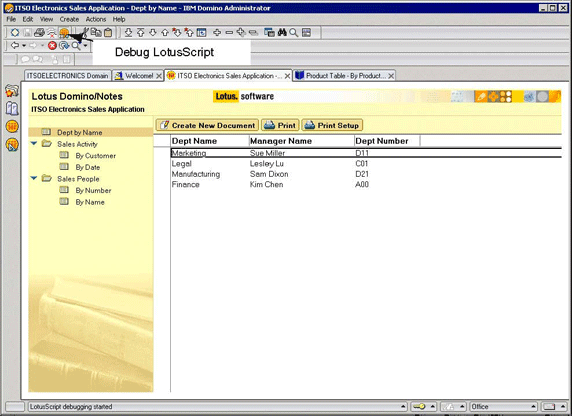Open the Domain bookmark sidebar icon
The height and width of the screenshot is (416, 572).
point(12,90)
